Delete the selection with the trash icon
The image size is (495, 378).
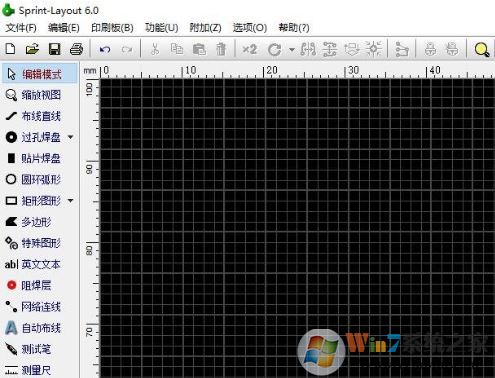221,49
